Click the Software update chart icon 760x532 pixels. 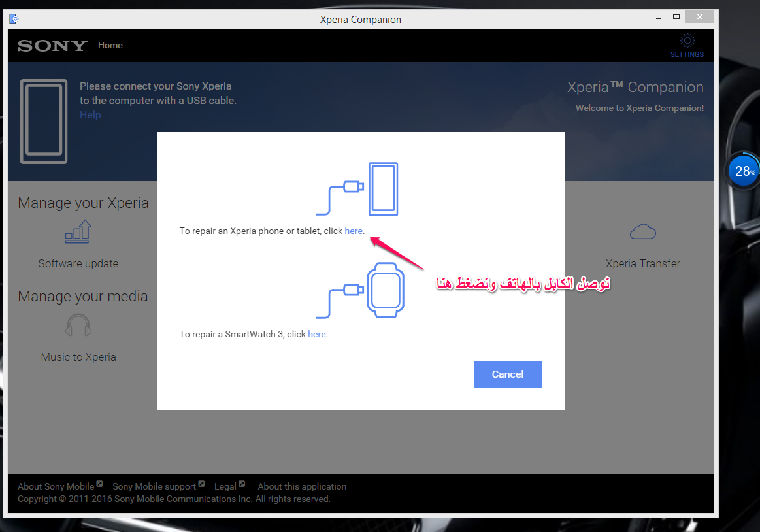(x=78, y=231)
